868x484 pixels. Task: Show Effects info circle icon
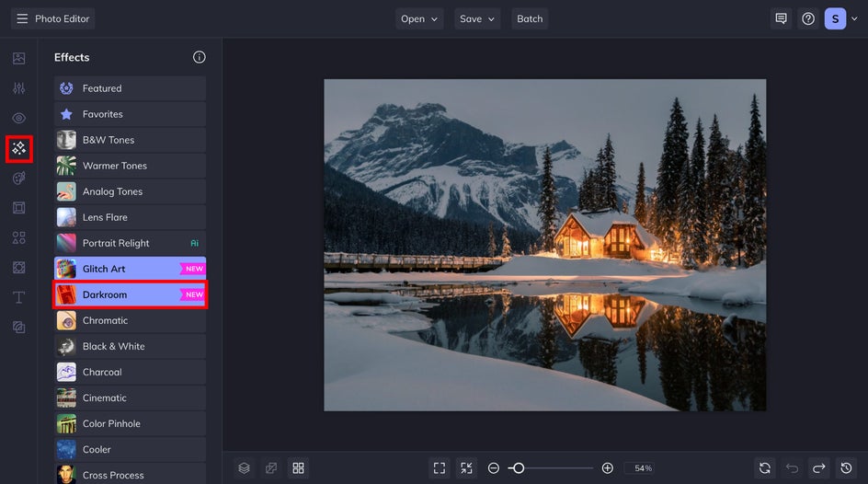(200, 57)
